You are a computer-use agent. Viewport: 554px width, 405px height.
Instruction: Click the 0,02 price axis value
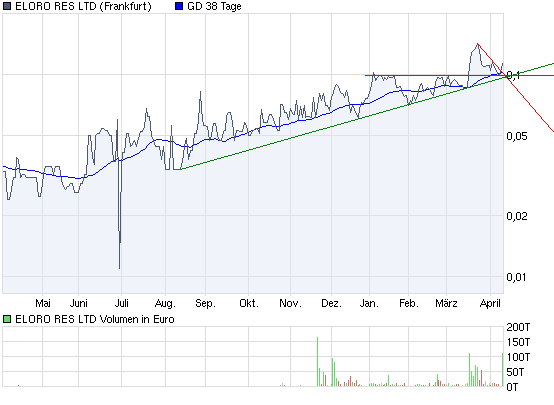click(x=517, y=216)
